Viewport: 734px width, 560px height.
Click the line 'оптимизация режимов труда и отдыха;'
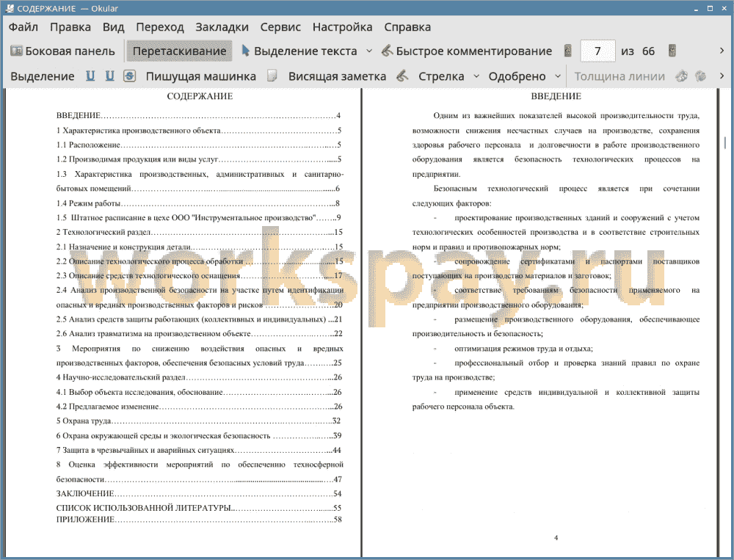[523, 349]
